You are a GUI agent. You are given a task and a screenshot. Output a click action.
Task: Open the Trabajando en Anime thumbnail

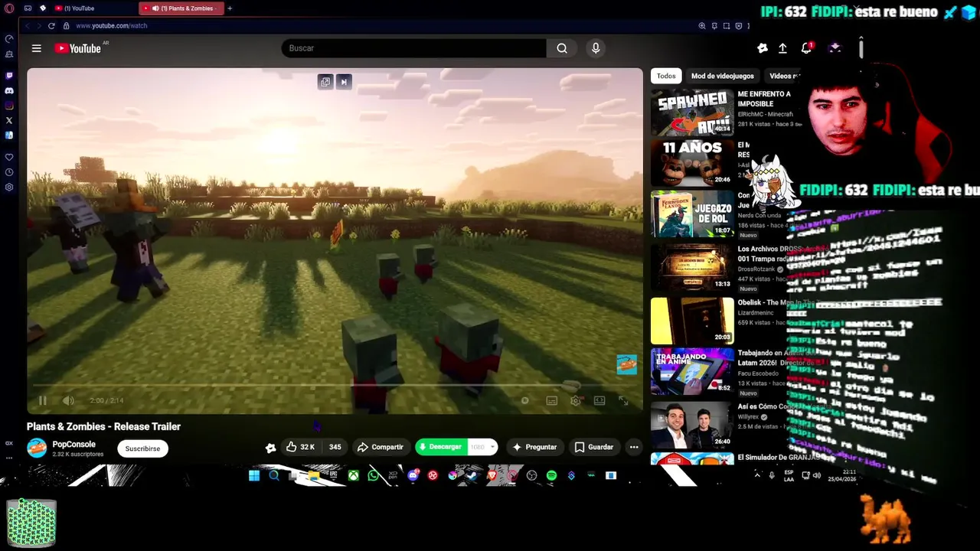(692, 371)
